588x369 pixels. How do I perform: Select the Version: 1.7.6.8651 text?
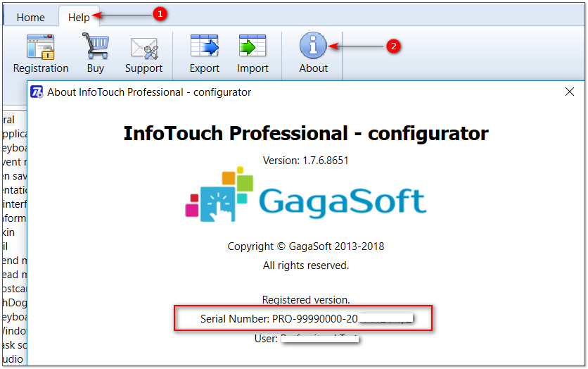pyautogui.click(x=306, y=161)
